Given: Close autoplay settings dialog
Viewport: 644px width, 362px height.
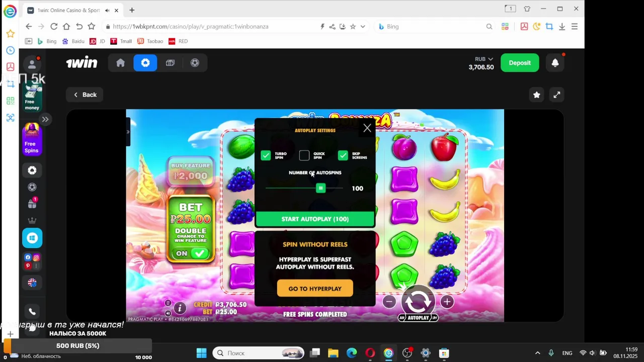Looking at the screenshot, I should (367, 128).
